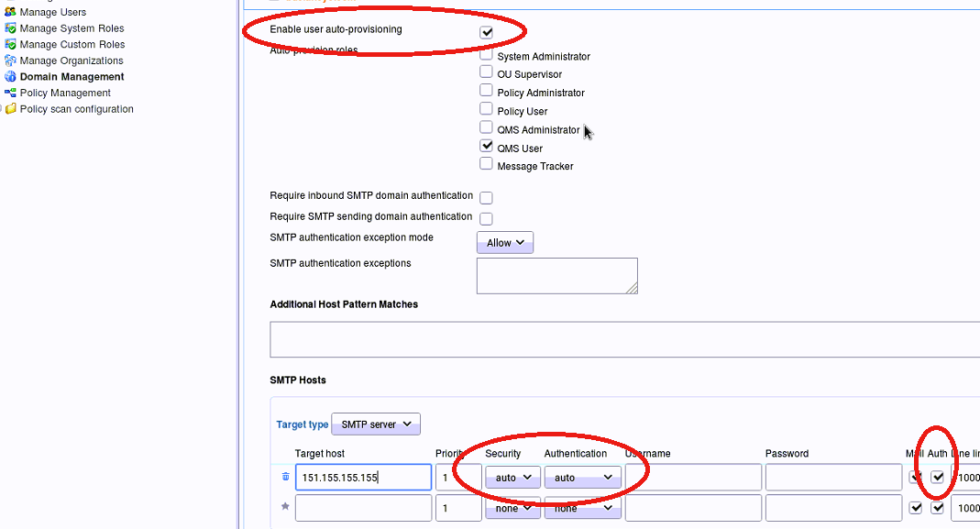This screenshot has width=980, height=529.
Task: Open Manage Users icon in sidebar
Action: (10, 13)
